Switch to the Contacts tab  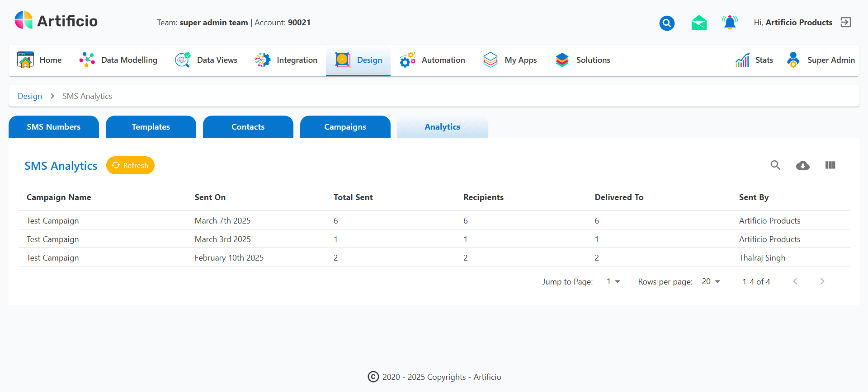pos(248,127)
